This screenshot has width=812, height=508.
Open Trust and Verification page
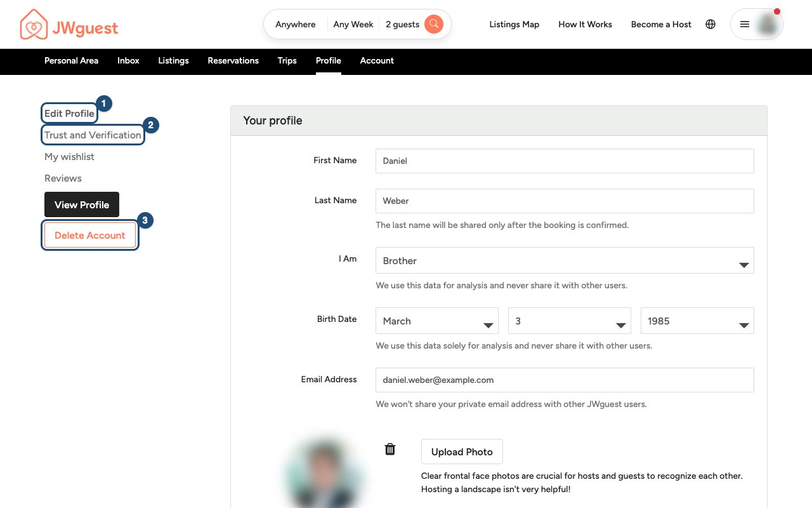point(93,135)
